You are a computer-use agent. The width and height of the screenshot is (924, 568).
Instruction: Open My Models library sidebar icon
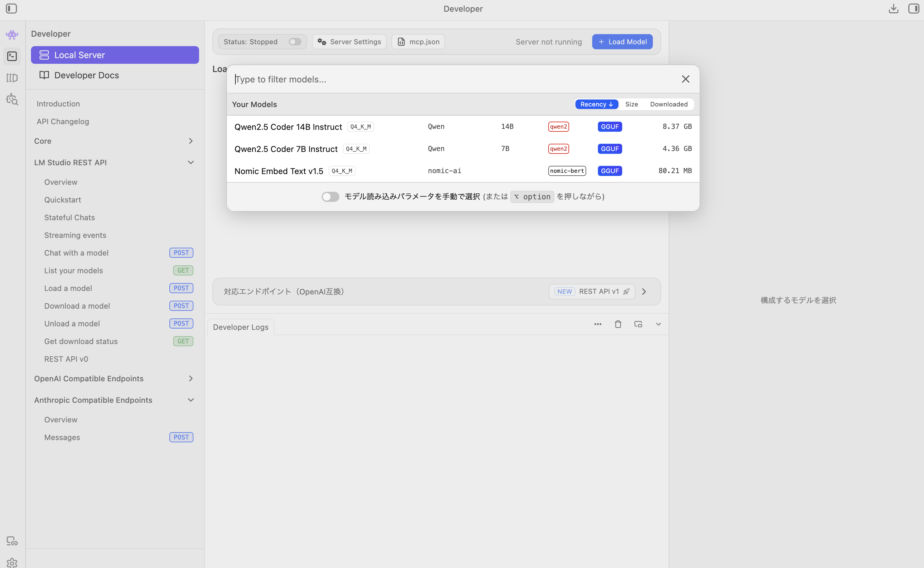(12, 78)
